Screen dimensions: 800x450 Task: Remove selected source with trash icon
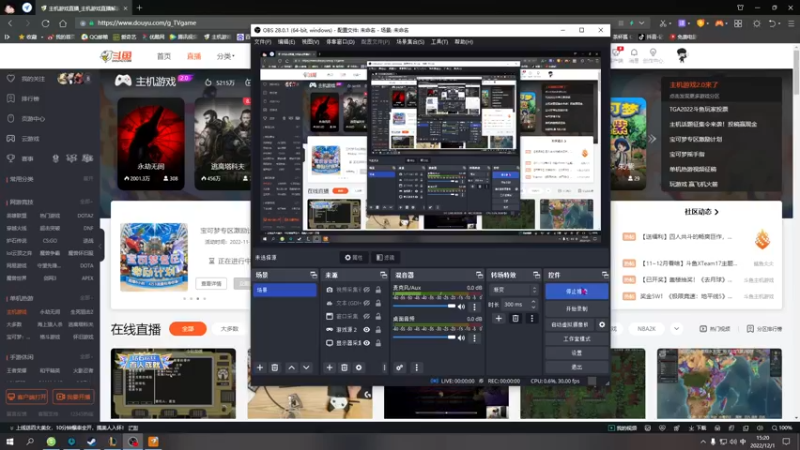pyautogui.click(x=344, y=367)
